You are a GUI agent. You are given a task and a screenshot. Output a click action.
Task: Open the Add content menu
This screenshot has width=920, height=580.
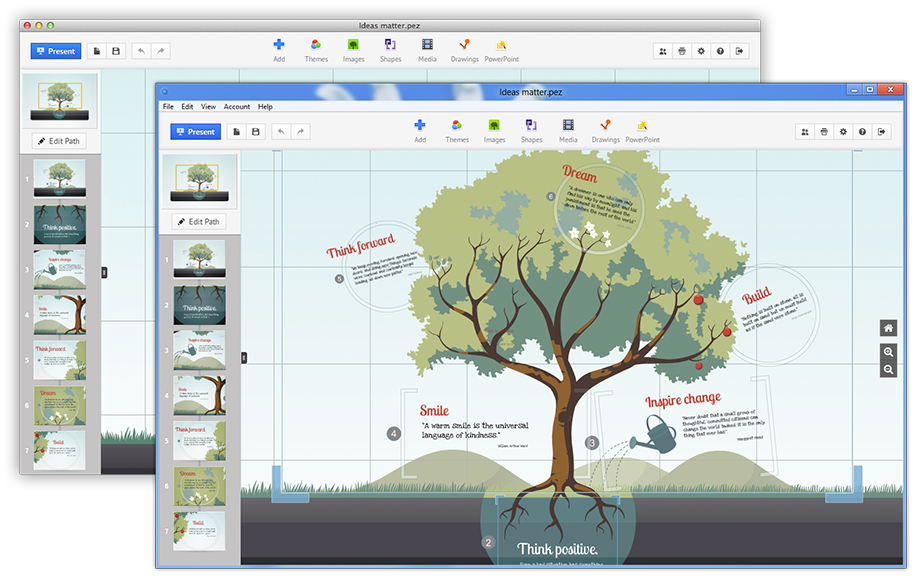(419, 129)
